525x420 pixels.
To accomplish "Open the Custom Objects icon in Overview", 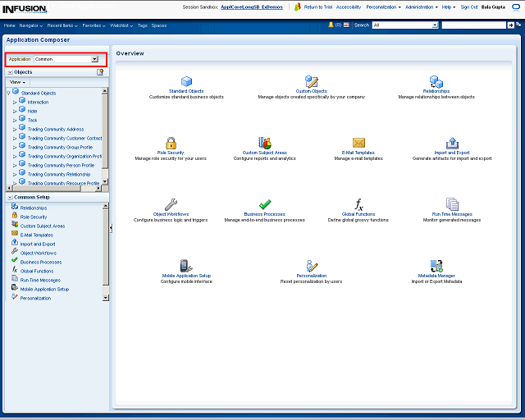I will point(312,81).
